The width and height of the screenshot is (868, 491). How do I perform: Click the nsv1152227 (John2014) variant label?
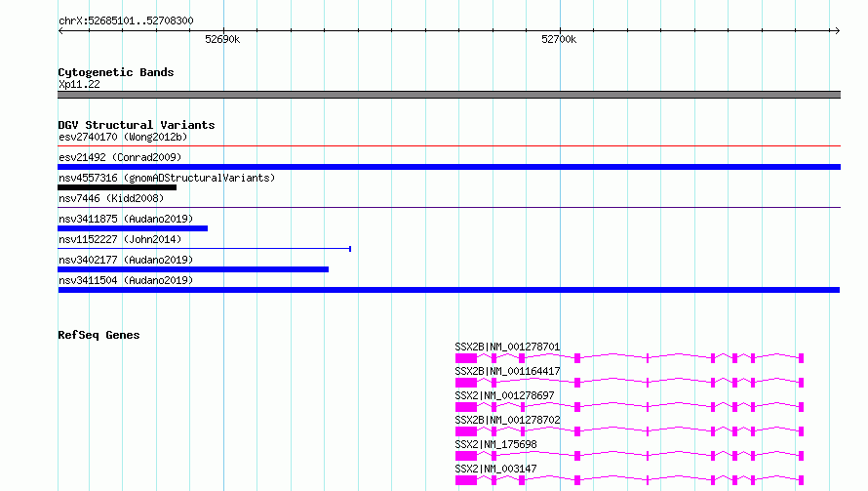(120, 239)
